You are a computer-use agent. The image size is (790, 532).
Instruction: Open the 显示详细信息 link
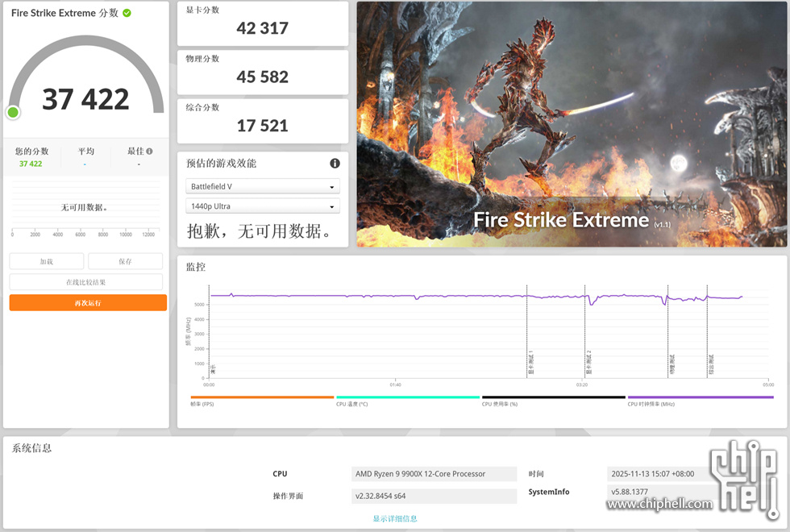click(x=395, y=518)
